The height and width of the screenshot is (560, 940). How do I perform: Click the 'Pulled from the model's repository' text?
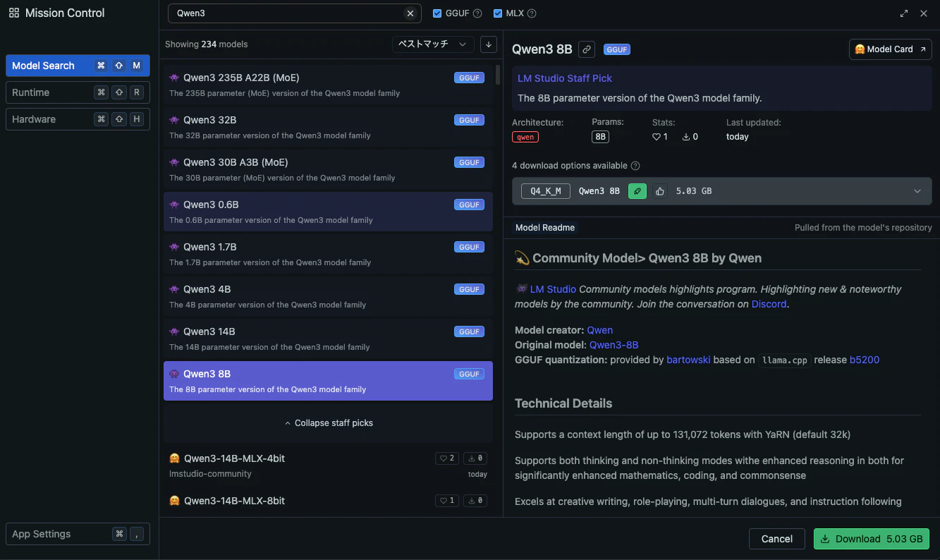click(x=863, y=228)
